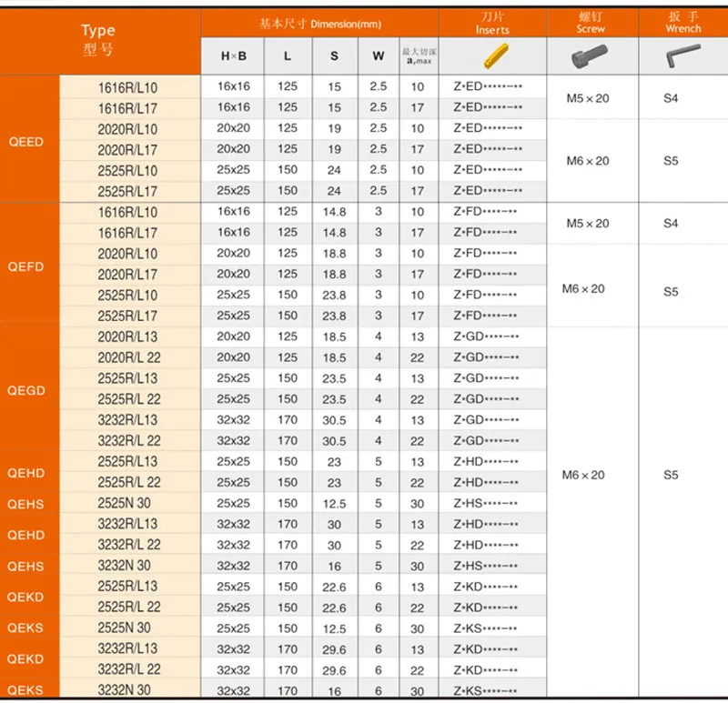Click QEKS label beside 3232N 30
Viewport: 728px width, 703px height.
click(x=25, y=690)
